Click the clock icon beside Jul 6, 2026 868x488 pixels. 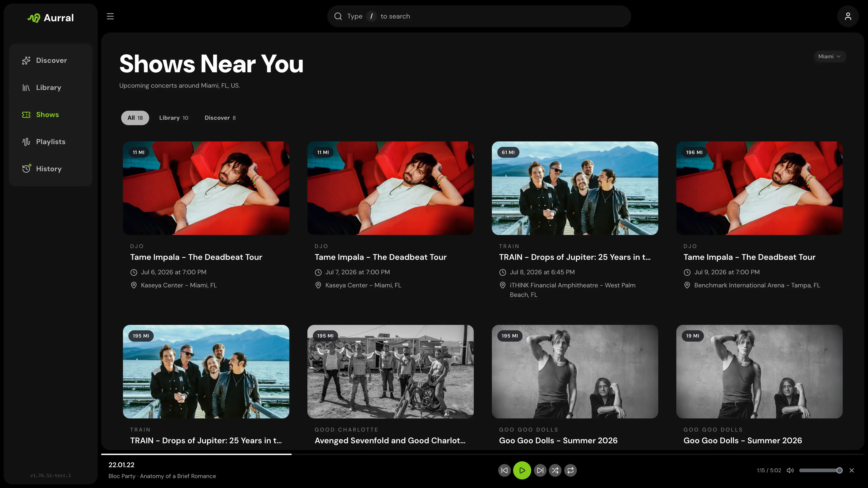tap(134, 272)
